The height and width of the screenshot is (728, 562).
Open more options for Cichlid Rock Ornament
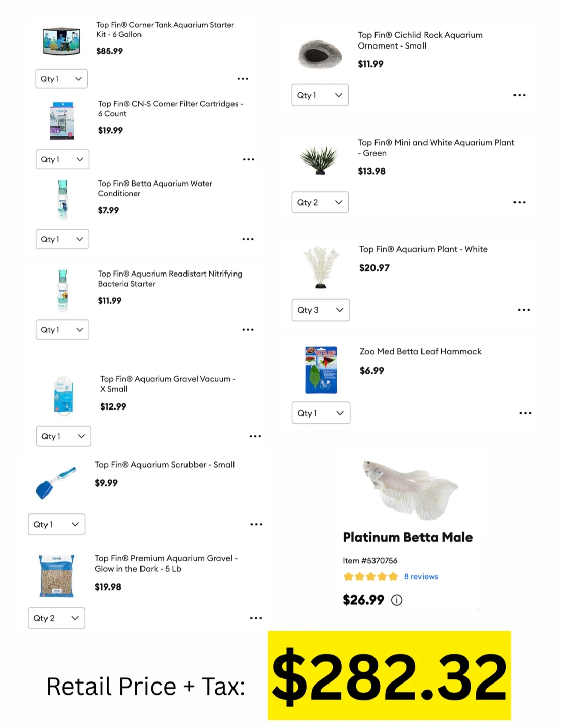pos(519,95)
